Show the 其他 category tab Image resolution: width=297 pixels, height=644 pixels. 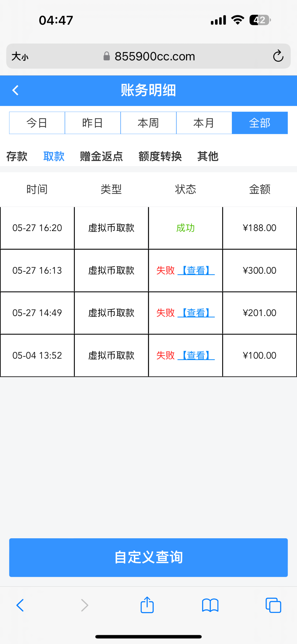208,156
